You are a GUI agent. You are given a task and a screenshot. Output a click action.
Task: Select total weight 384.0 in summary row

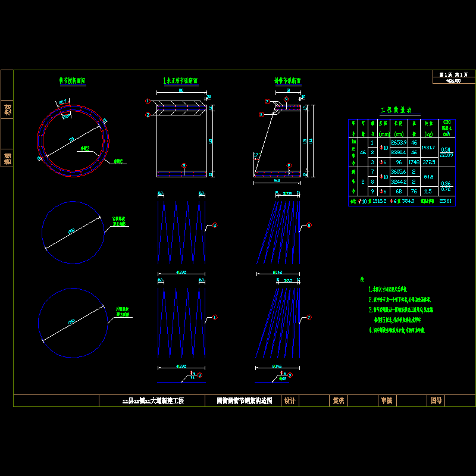coord(408,201)
